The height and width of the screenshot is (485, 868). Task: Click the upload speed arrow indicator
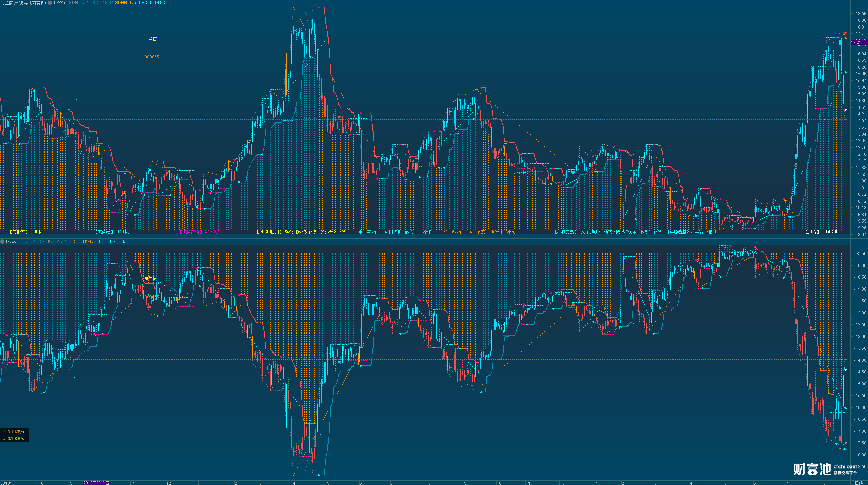[4, 432]
